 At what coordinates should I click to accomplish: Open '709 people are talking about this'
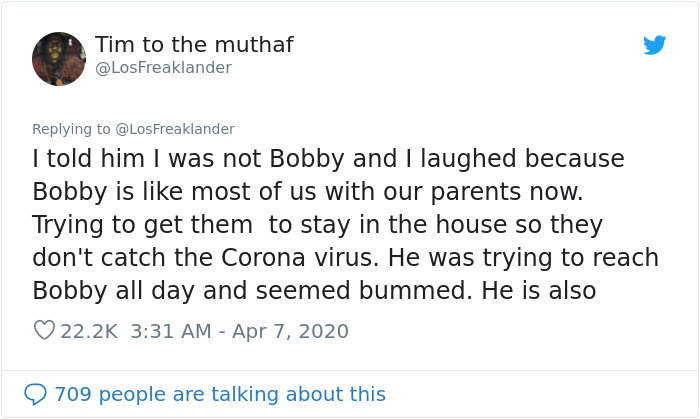[x=220, y=394]
